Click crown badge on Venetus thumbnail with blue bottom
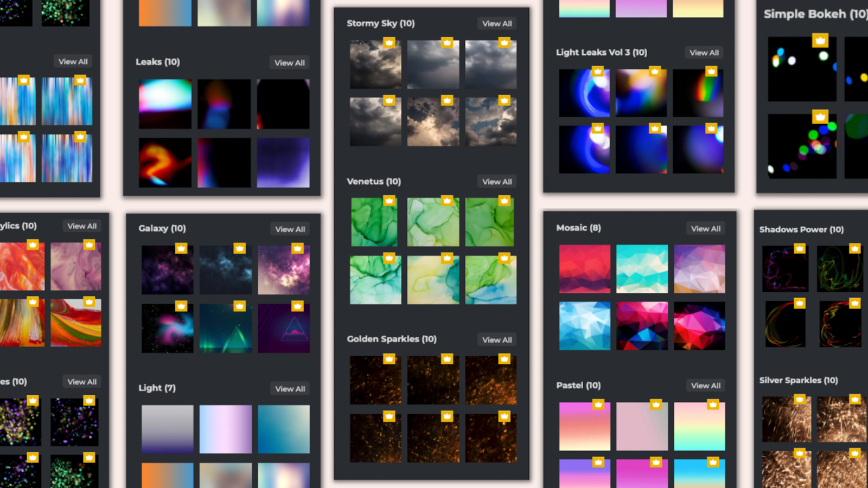The width and height of the screenshot is (868, 488). click(x=505, y=258)
